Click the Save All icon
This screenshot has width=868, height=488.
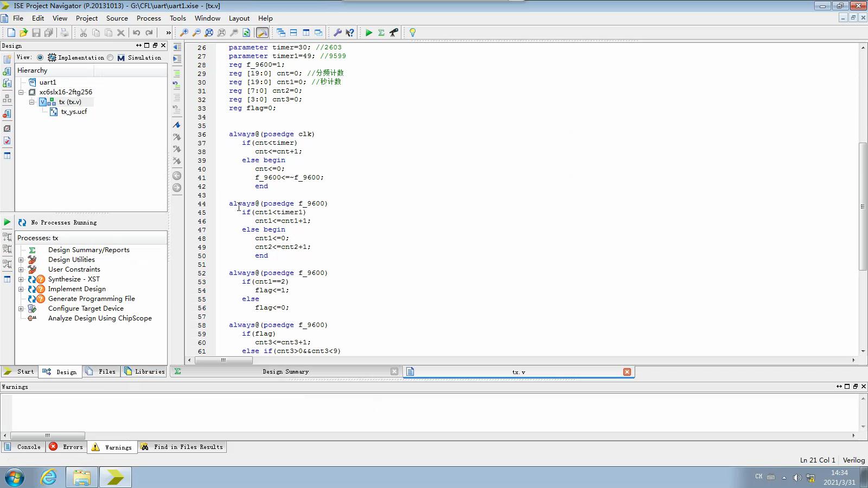48,33
